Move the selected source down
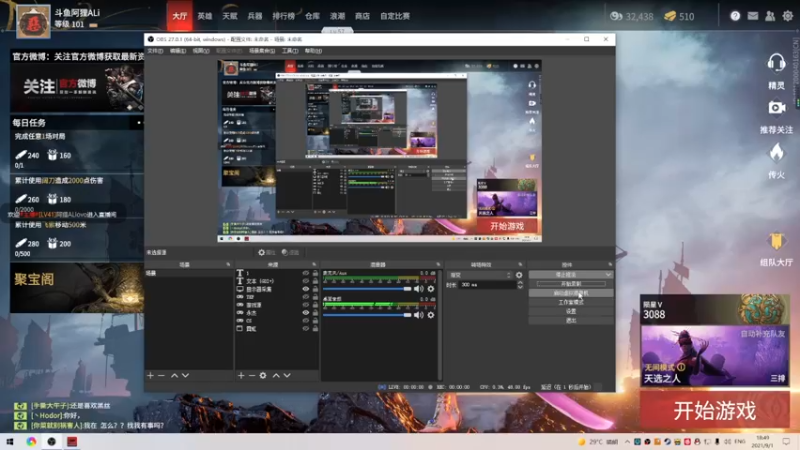The height and width of the screenshot is (450, 800). [287, 376]
